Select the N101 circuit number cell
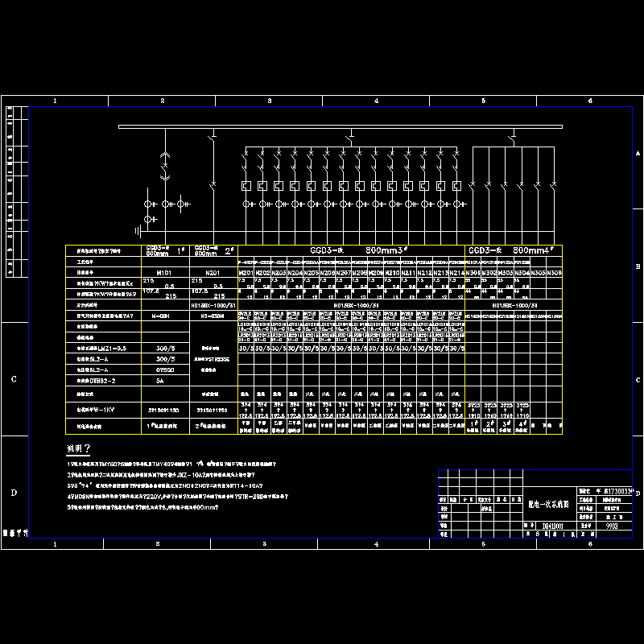This screenshot has height=644, width=644. point(165,273)
